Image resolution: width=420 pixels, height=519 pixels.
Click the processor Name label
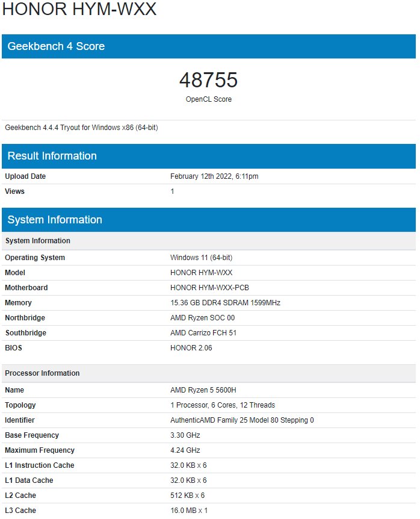coord(14,390)
